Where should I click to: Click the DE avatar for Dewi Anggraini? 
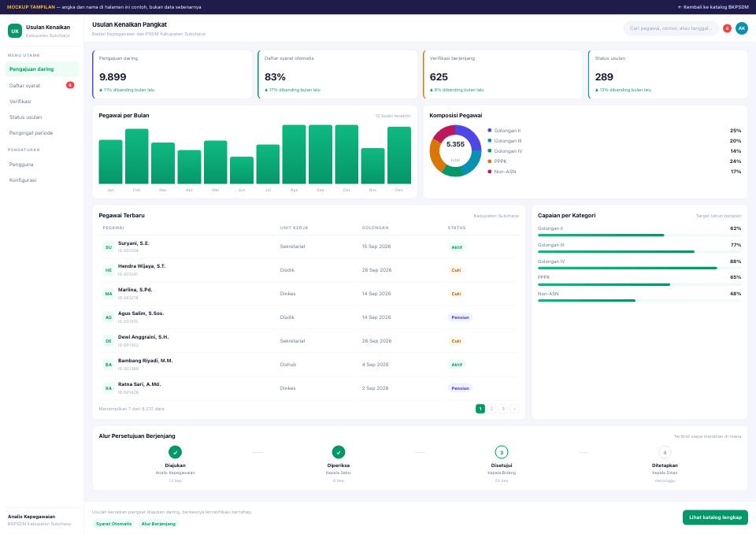click(x=109, y=341)
